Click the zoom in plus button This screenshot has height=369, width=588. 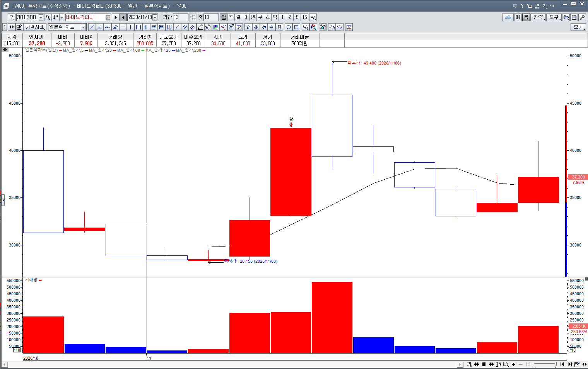[x=513, y=364]
